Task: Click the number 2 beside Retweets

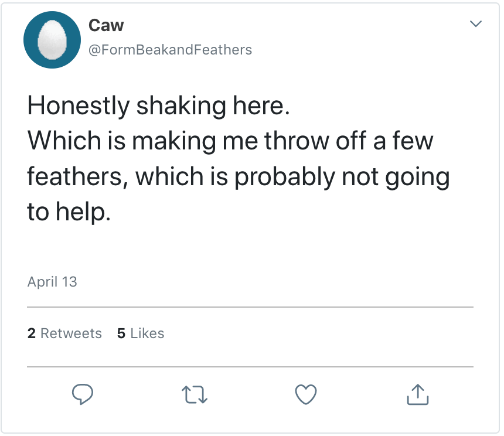Action: (31, 333)
